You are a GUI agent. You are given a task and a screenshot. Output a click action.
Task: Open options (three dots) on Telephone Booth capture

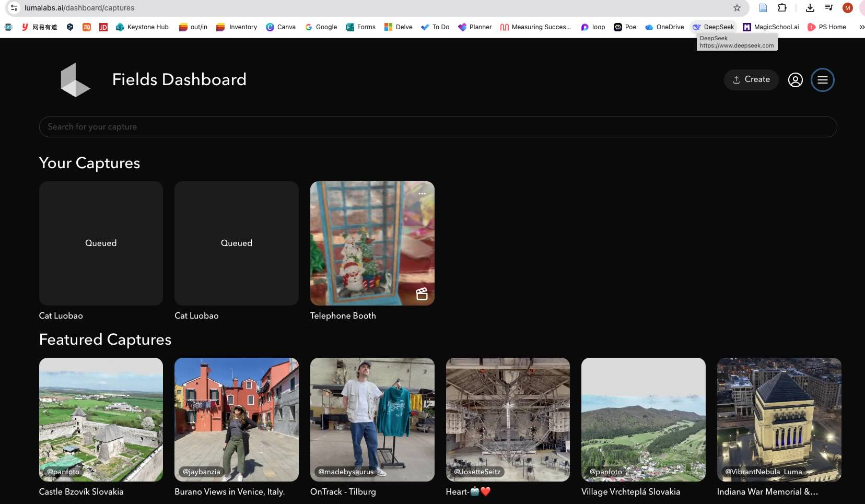pos(422,194)
